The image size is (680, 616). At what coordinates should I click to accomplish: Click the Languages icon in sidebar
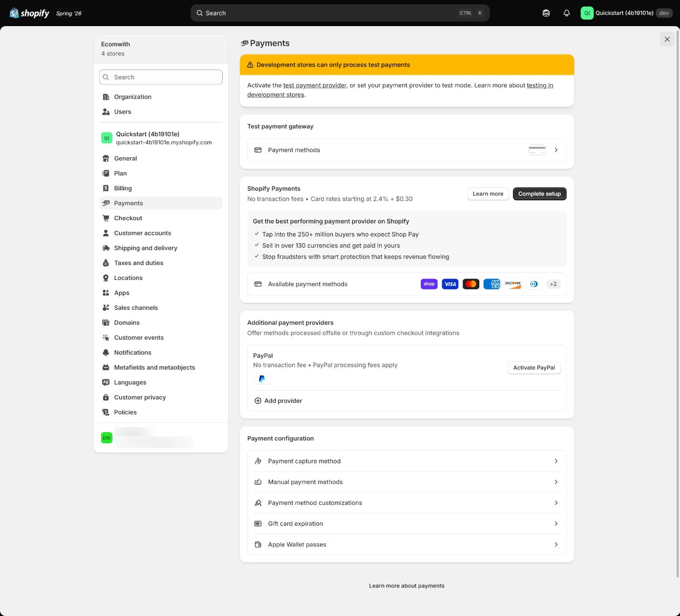(106, 383)
